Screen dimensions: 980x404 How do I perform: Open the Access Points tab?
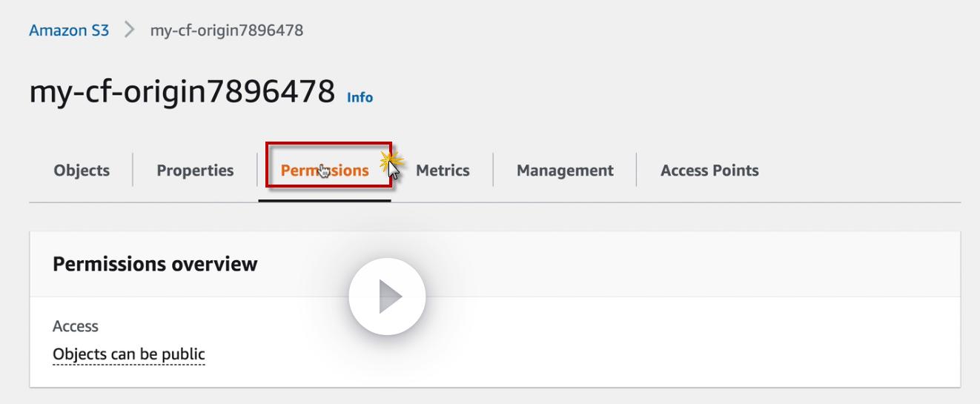(709, 170)
